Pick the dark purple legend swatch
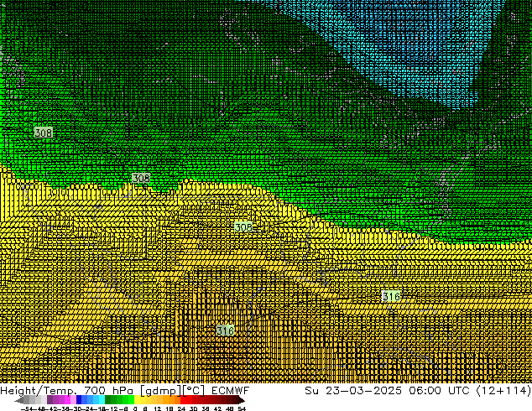The width and height of the screenshot is (532, 411). 50,399
